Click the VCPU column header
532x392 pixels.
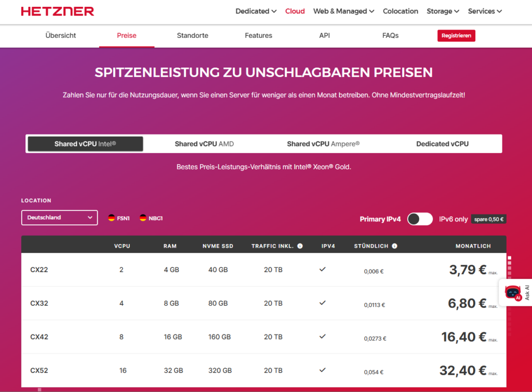pos(122,246)
